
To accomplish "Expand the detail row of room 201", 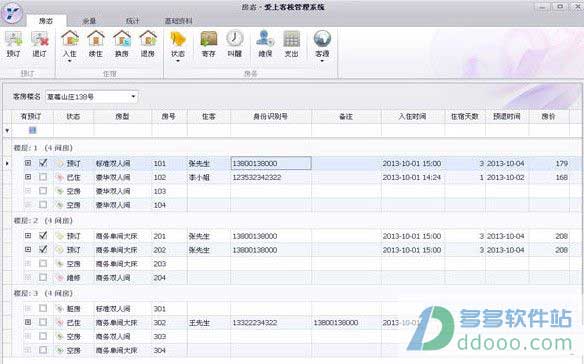I will pos(28,235).
